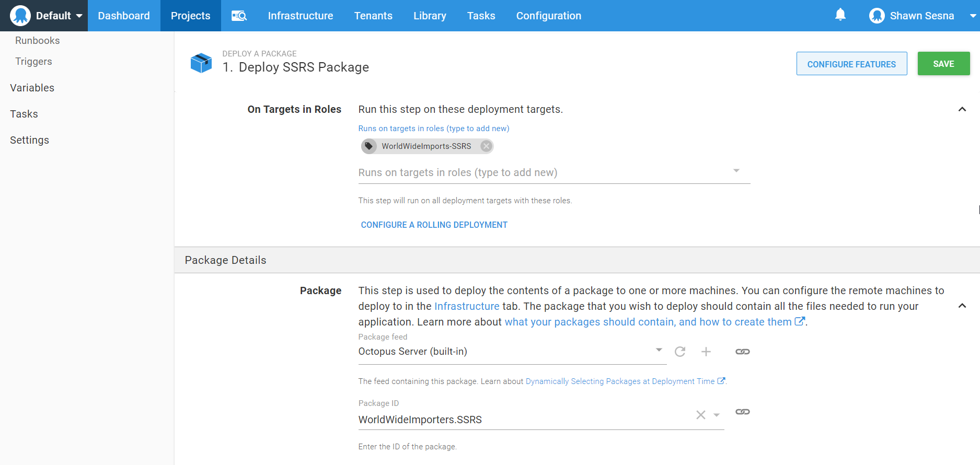This screenshot has width=980, height=465.
Task: Add a new package feed with plus icon
Action: (706, 352)
